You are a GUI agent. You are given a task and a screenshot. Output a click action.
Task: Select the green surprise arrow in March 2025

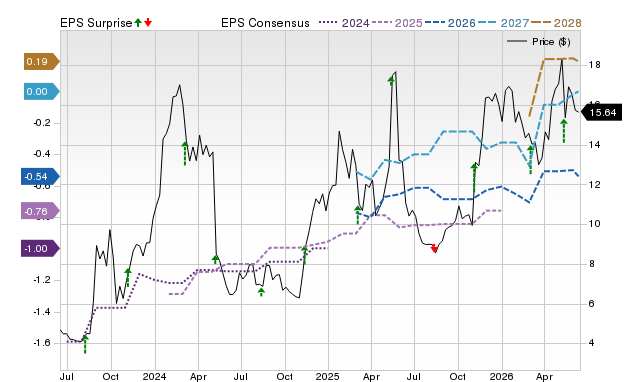(x=358, y=215)
